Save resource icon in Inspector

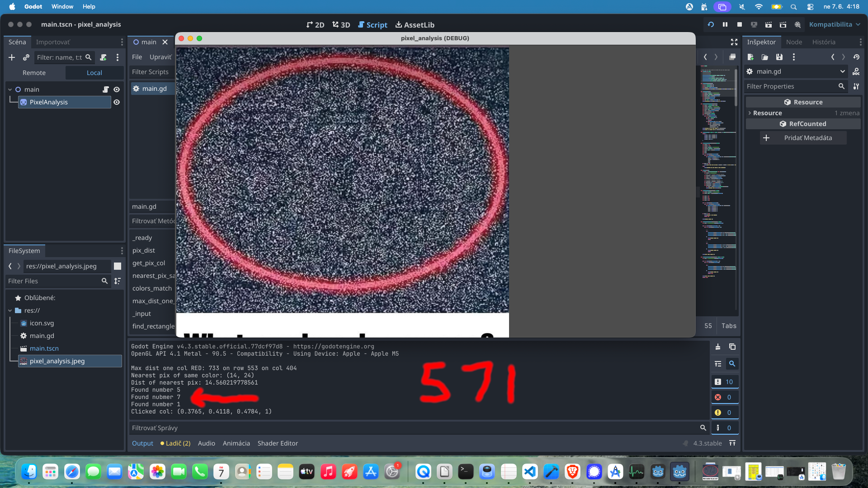(779, 57)
